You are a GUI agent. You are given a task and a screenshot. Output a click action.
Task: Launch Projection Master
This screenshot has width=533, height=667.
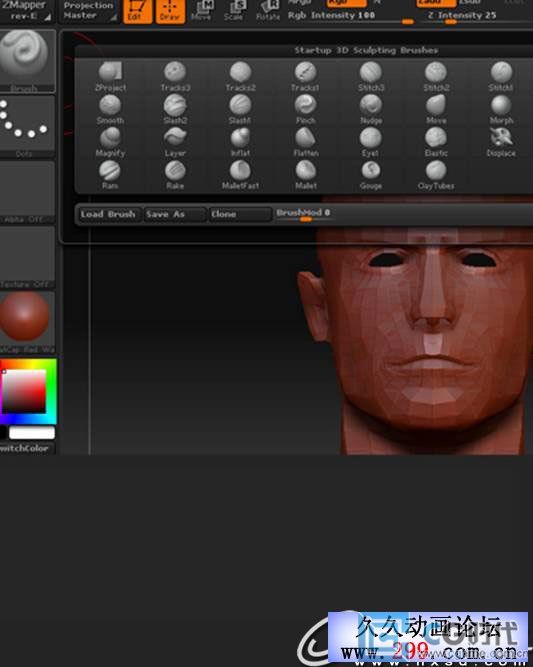[x=88, y=10]
